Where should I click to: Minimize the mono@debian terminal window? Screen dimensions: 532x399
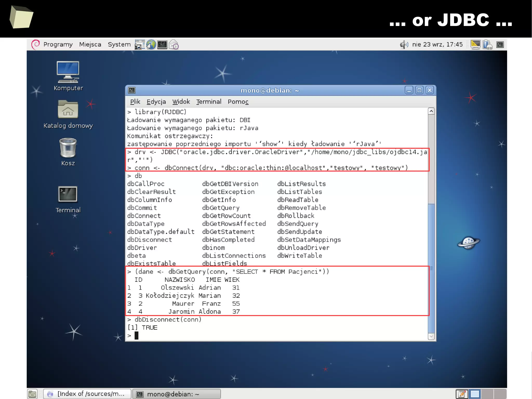(x=409, y=90)
